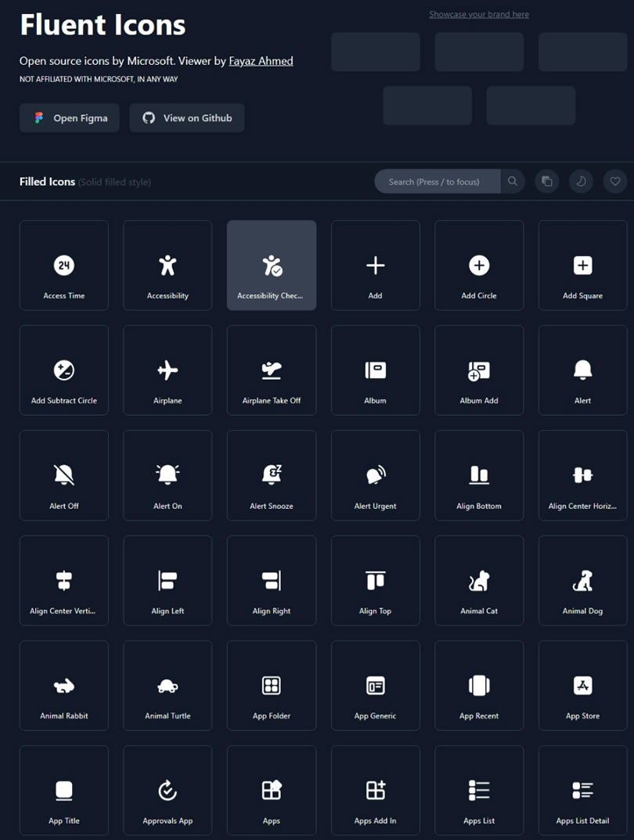Follow the Fayaz Ahmed link

(261, 61)
